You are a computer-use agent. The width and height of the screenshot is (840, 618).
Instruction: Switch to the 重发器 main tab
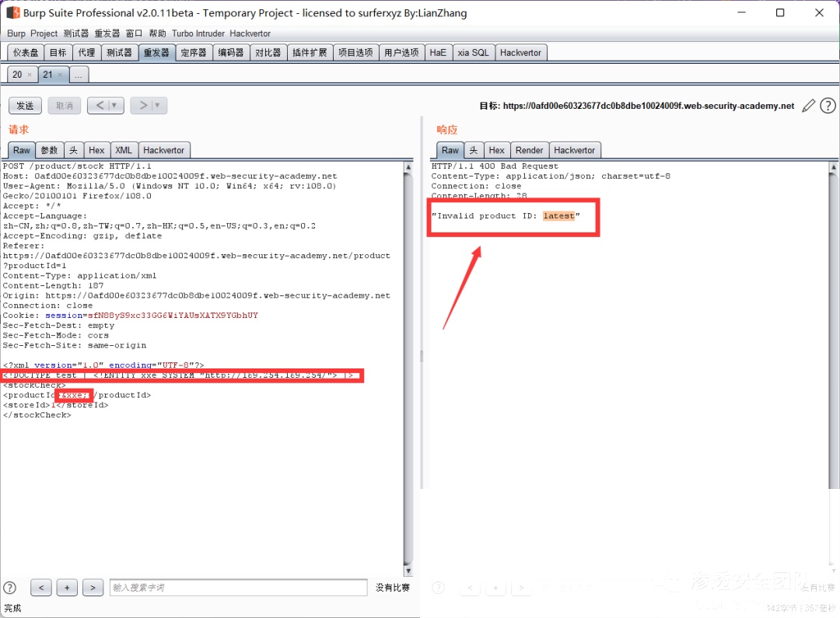point(156,53)
